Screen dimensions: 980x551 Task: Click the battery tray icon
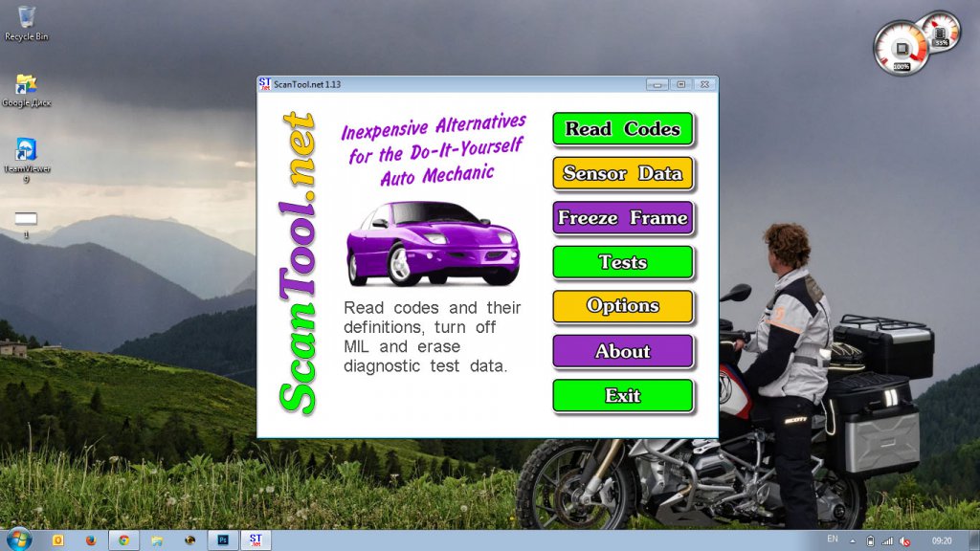click(x=870, y=541)
